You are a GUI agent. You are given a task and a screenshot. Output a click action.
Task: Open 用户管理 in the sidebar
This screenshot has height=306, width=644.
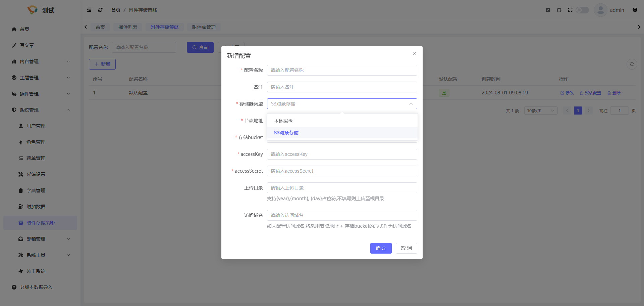(36, 126)
